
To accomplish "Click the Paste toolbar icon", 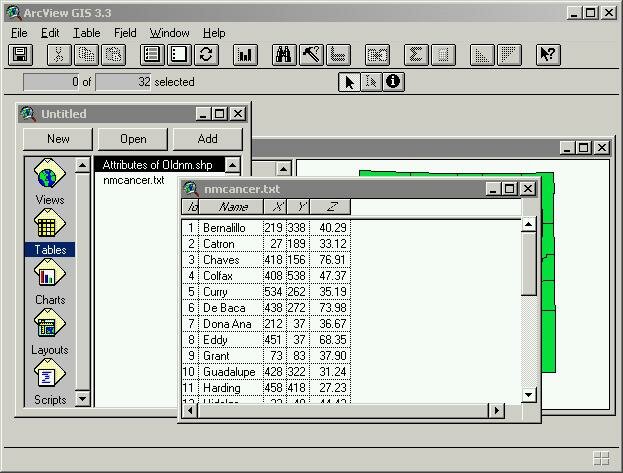I will (x=113, y=54).
